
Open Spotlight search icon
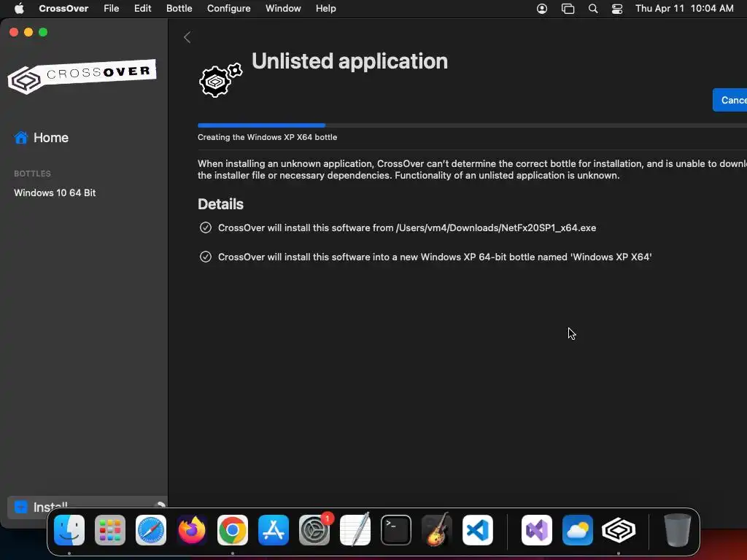click(x=593, y=9)
